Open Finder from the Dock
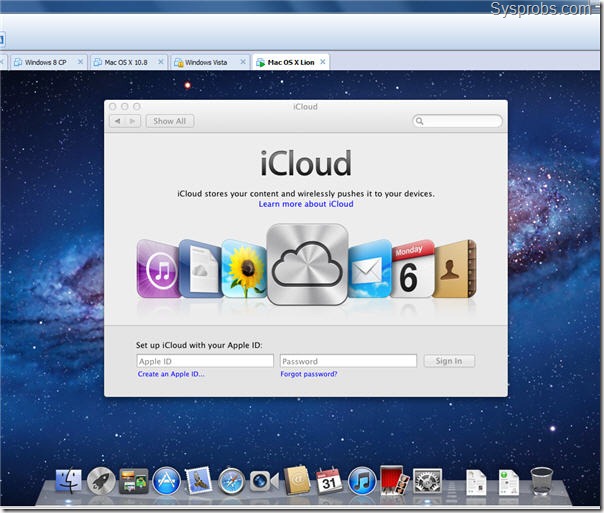 [69, 481]
